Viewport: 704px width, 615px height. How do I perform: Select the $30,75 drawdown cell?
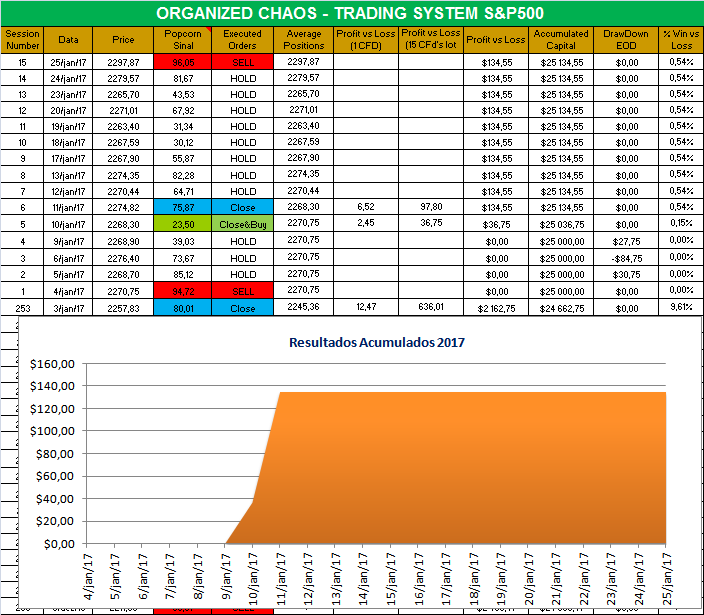[x=626, y=274]
